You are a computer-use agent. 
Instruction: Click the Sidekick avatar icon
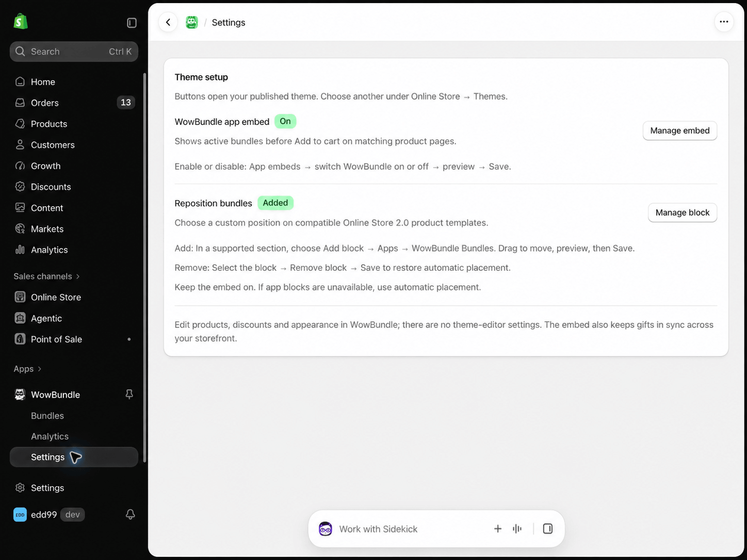tap(326, 529)
